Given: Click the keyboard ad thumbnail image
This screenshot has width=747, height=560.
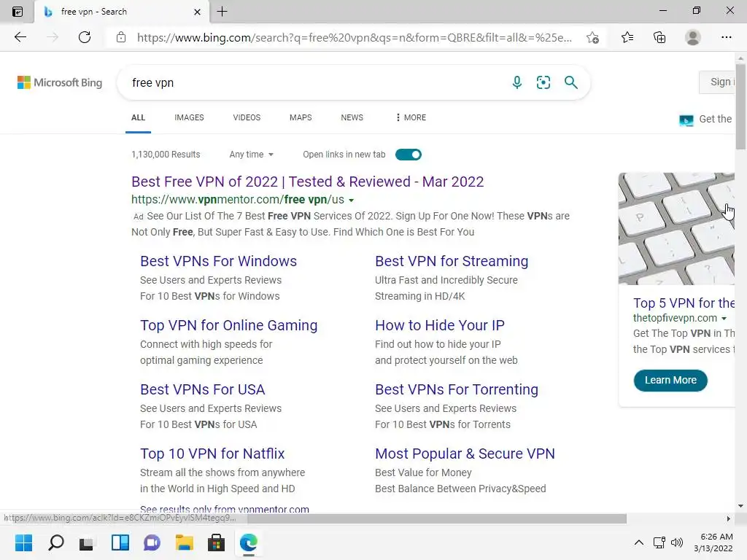Looking at the screenshot, I should [676, 228].
